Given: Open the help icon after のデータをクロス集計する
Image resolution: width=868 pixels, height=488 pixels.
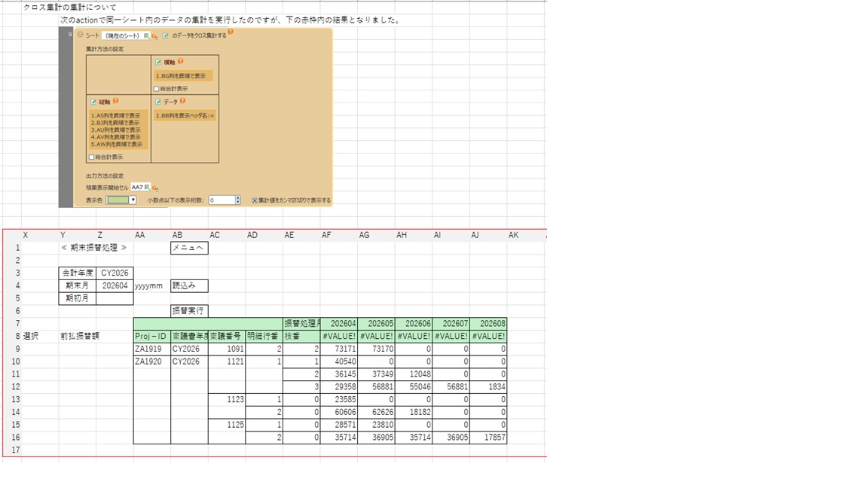Looking at the screenshot, I should pyautogui.click(x=231, y=32).
